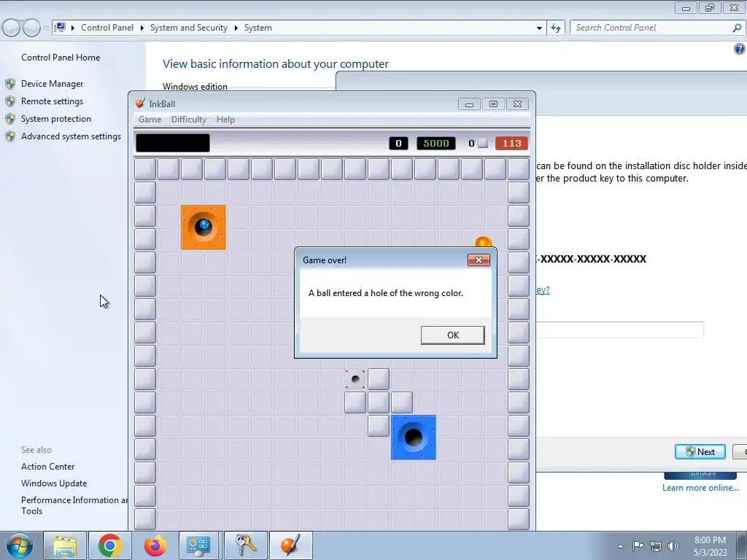The width and height of the screenshot is (747, 560).
Task: Open Learn more online link
Action: click(x=700, y=488)
